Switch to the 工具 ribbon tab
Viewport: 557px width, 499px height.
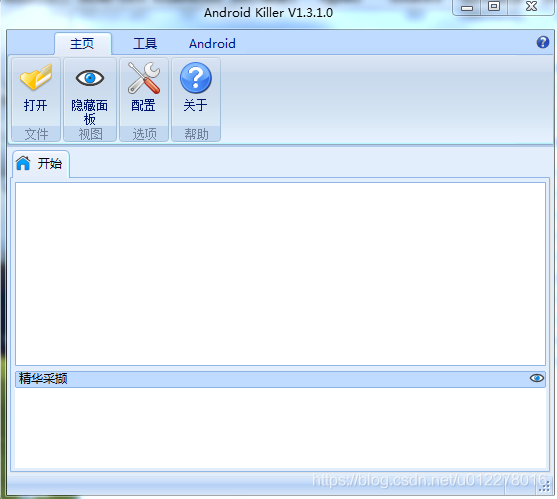click(x=145, y=44)
